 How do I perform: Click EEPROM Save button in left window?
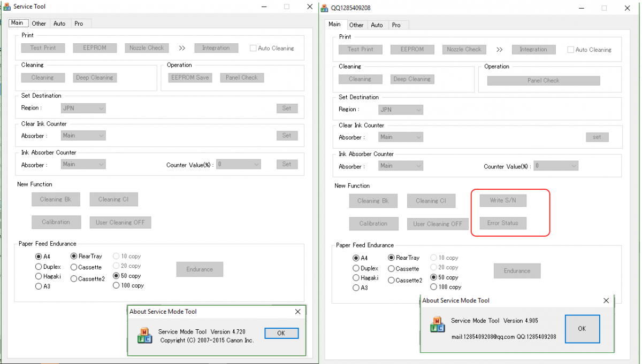tap(190, 78)
